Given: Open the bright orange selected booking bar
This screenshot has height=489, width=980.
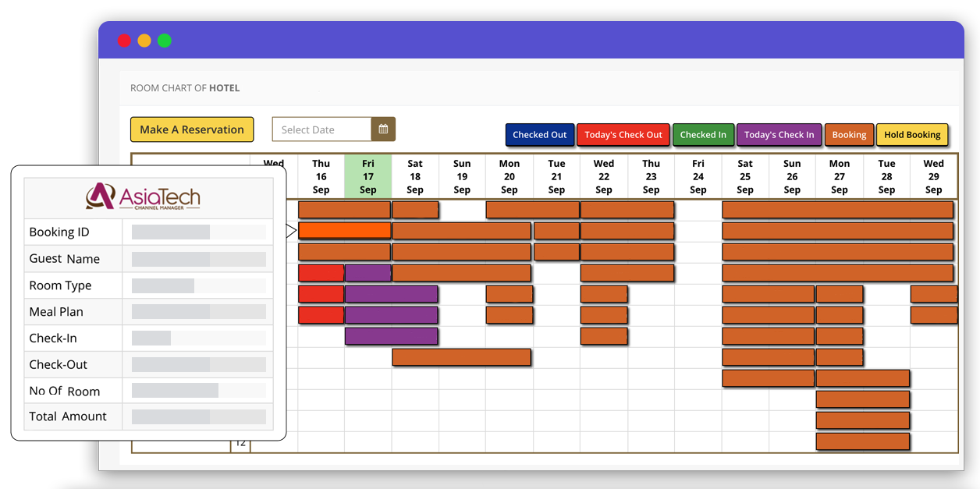Looking at the screenshot, I should (344, 230).
